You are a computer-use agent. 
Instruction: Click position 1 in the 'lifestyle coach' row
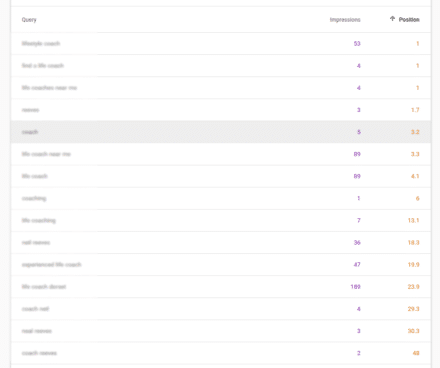point(417,44)
